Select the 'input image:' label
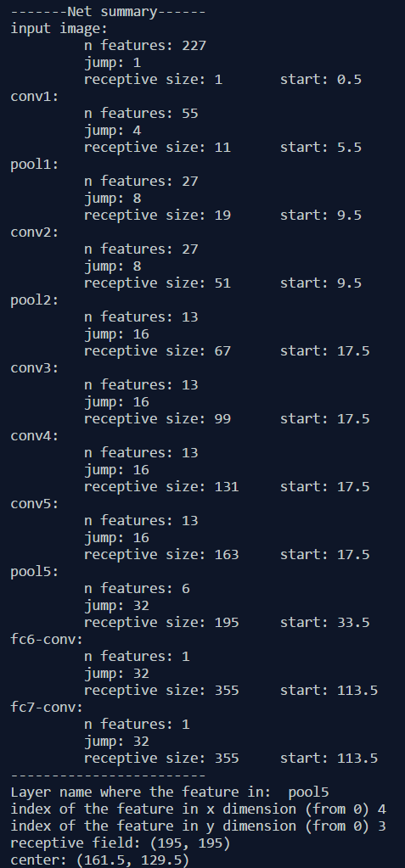405x868 pixels. 59,29
